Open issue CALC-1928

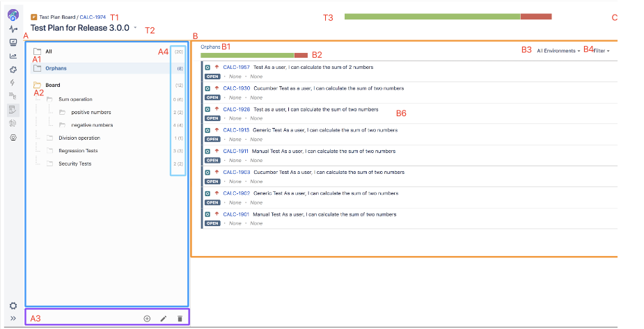[236, 109]
